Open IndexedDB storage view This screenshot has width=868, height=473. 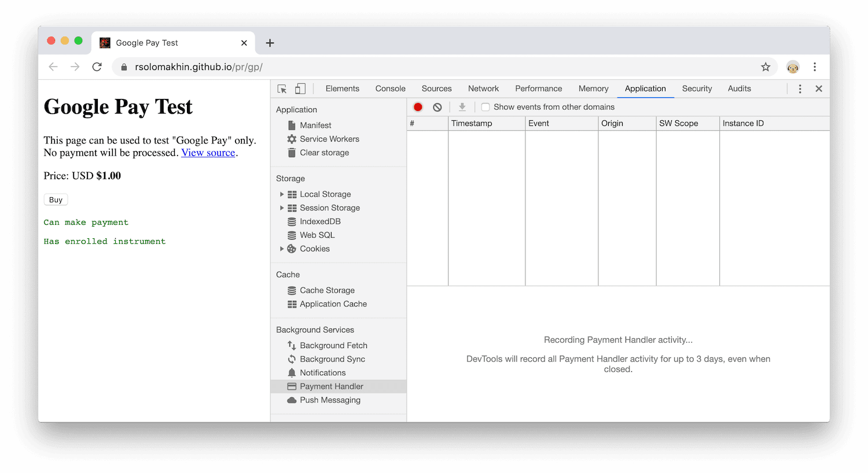click(x=320, y=221)
